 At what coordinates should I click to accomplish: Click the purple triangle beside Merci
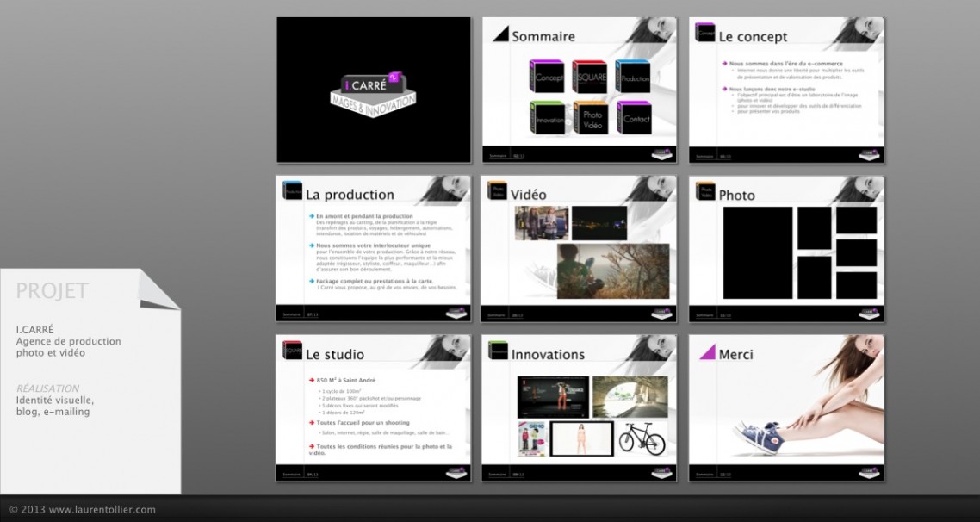(x=707, y=351)
